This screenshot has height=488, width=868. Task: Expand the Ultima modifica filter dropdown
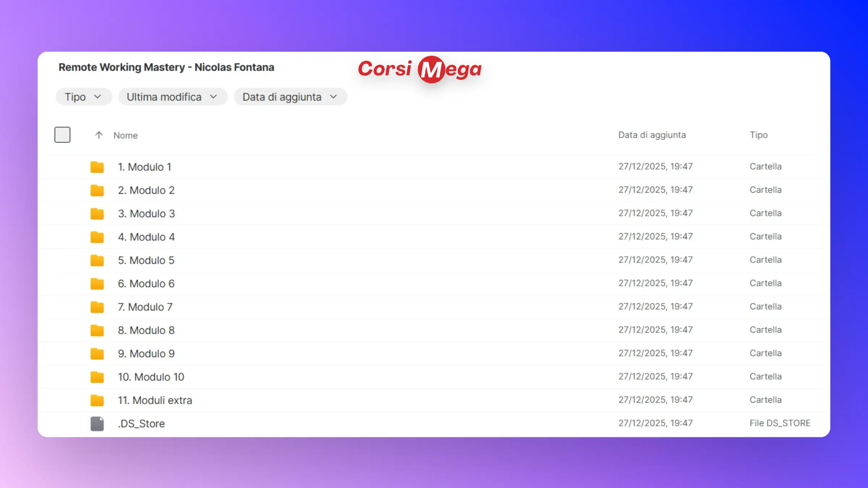[x=173, y=97]
